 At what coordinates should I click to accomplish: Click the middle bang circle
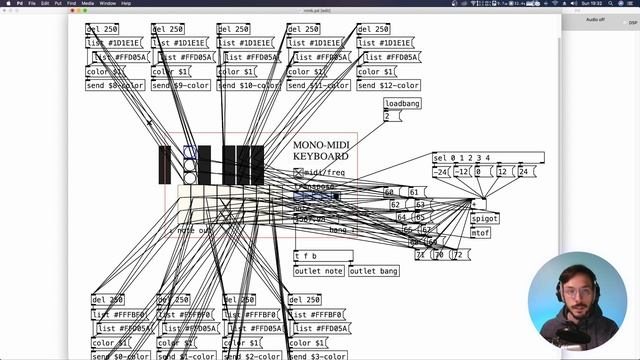click(190, 165)
